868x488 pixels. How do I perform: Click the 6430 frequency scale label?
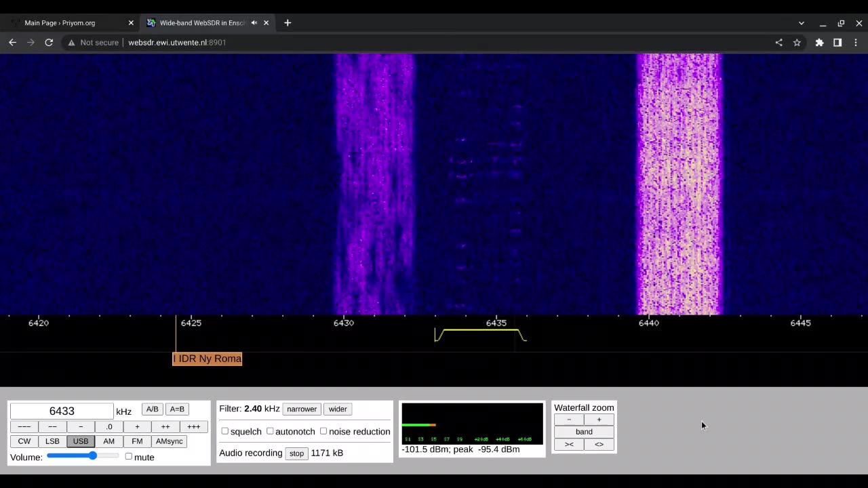click(x=344, y=323)
